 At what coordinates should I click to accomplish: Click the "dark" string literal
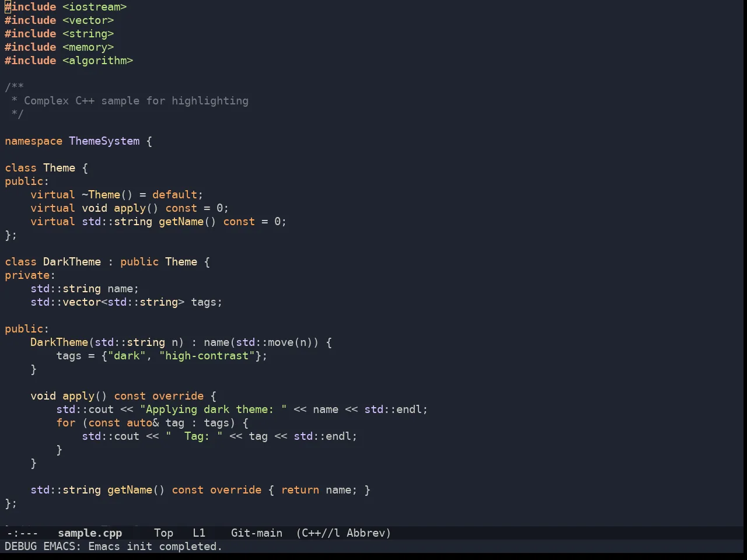pyautogui.click(x=127, y=356)
